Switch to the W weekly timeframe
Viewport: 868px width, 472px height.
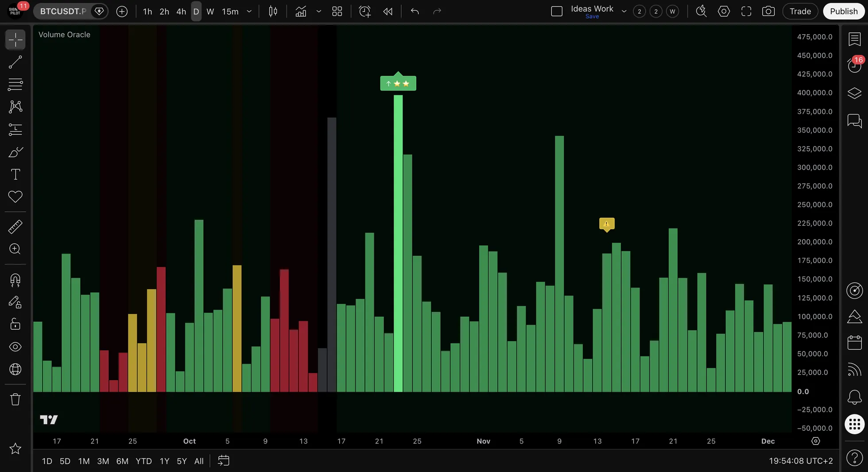click(210, 12)
